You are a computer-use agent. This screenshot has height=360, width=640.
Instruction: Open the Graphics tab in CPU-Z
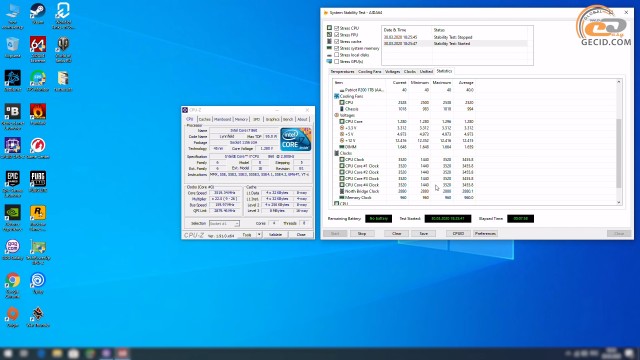coord(272,119)
